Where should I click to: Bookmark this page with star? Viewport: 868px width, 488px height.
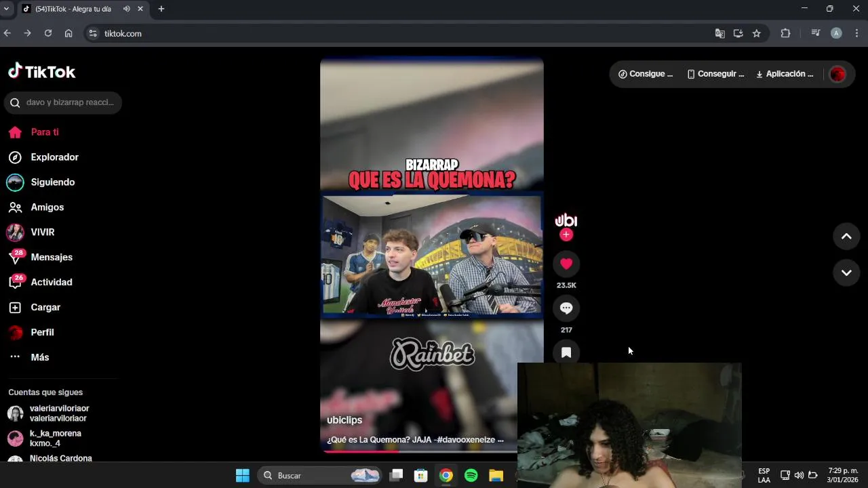[757, 33]
